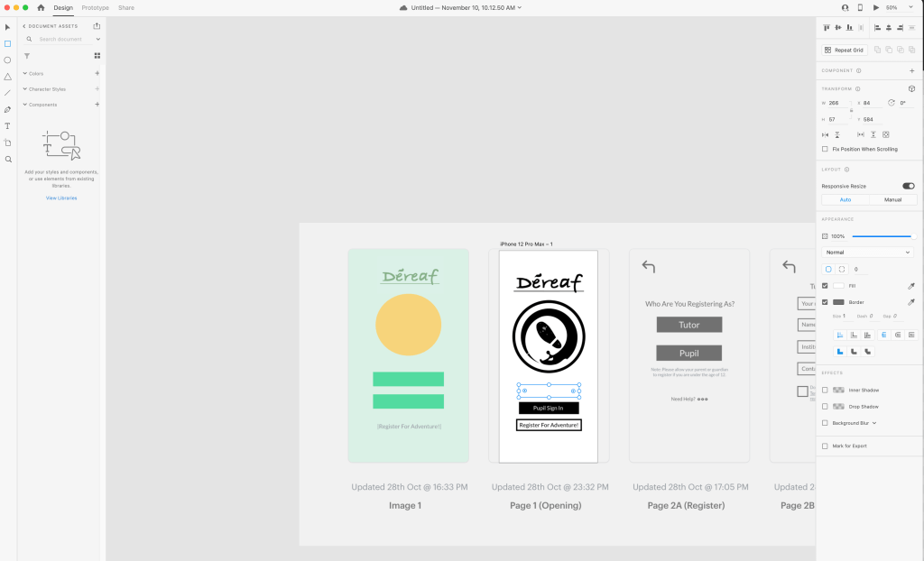Select the Ellipse tool
This screenshot has width=924, height=561.
pyautogui.click(x=8, y=60)
